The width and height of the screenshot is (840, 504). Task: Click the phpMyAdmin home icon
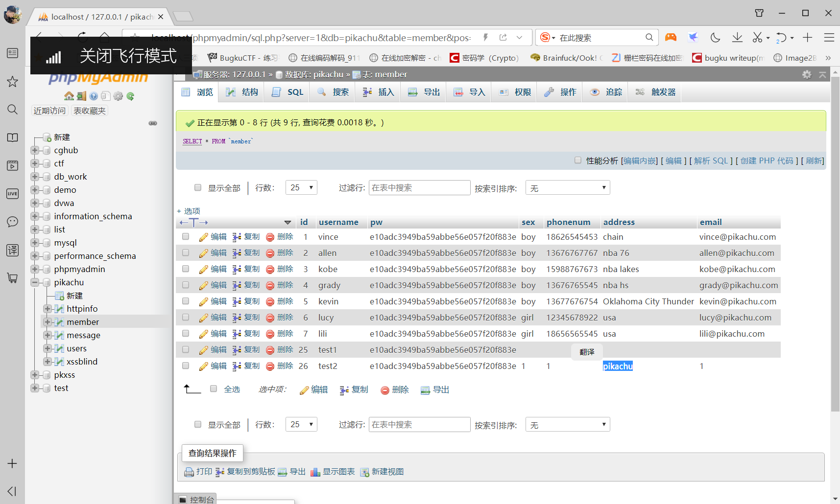[69, 96]
